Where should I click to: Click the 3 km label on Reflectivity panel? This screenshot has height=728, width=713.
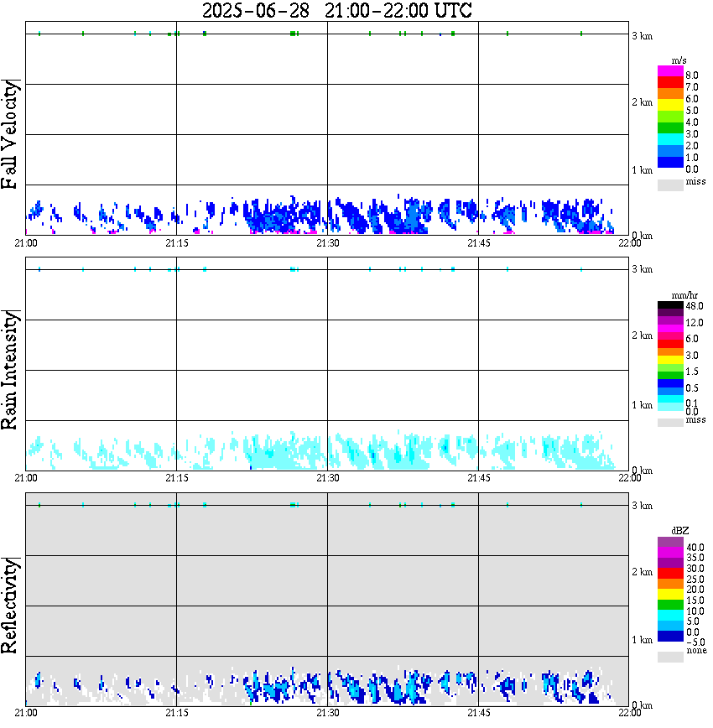click(x=642, y=506)
